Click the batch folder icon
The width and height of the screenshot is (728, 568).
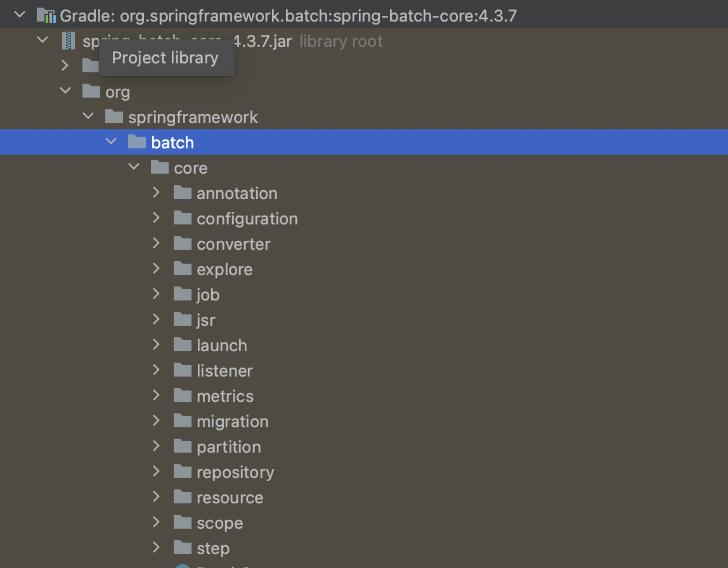pyautogui.click(x=136, y=141)
